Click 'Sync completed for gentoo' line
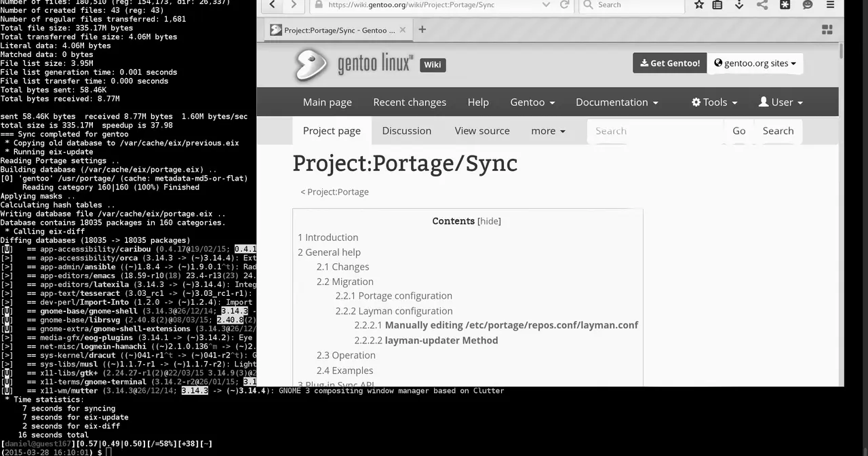The width and height of the screenshot is (868, 456). (x=64, y=134)
